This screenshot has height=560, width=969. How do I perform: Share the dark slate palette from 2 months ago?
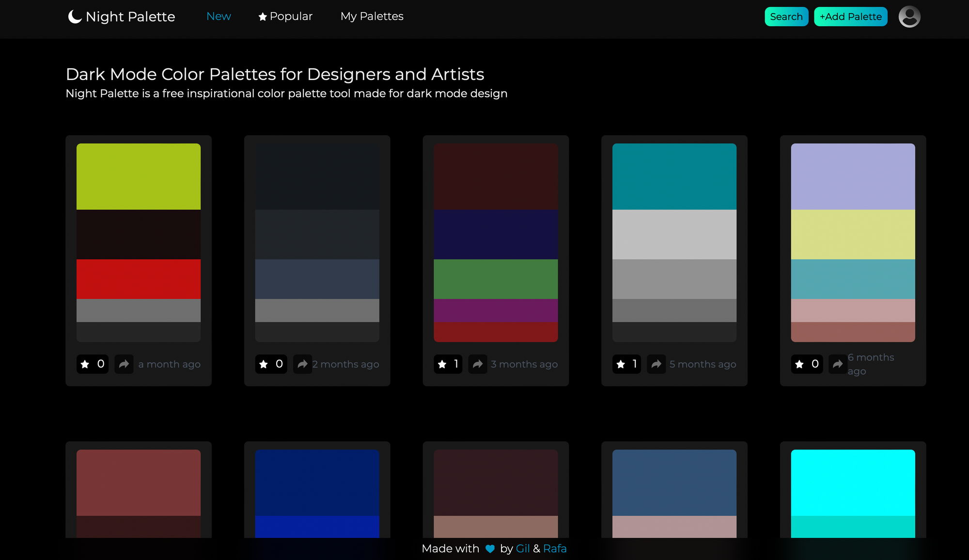click(302, 364)
